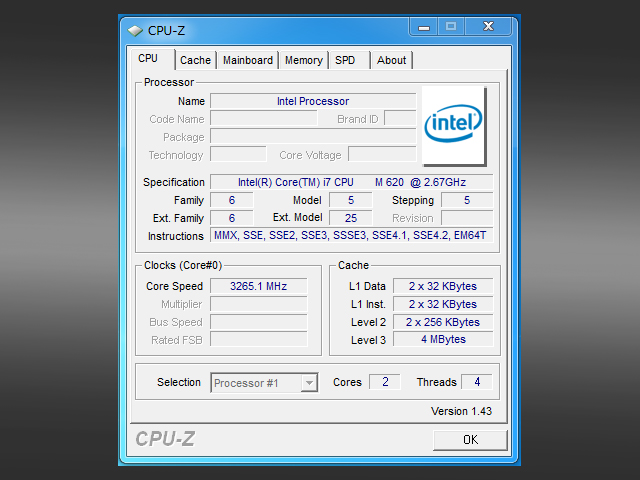The width and height of the screenshot is (640, 480).
Task: Click the L1 Data value 2 x 32 KBytes
Action: 443,286
